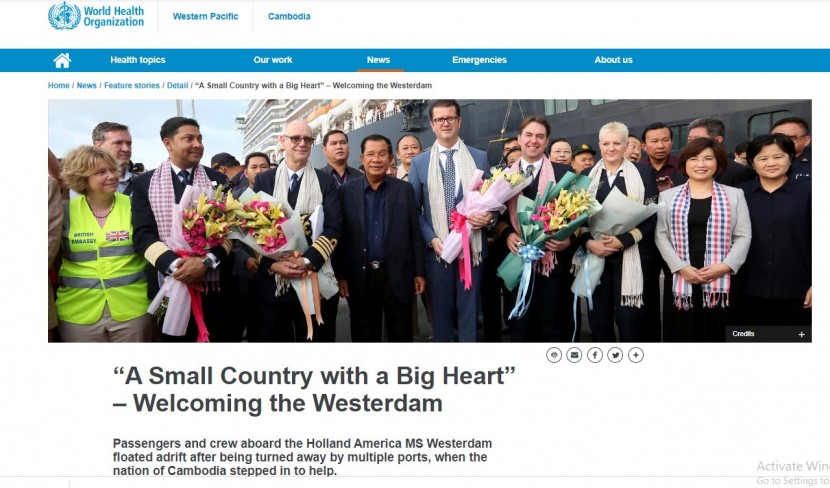Viewport: 830px width, 488px height.
Task: Click the Home breadcrumb link
Action: [59, 86]
